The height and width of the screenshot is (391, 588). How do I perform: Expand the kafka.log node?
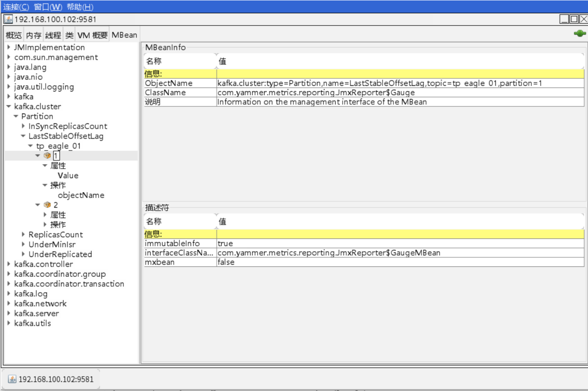click(9, 293)
